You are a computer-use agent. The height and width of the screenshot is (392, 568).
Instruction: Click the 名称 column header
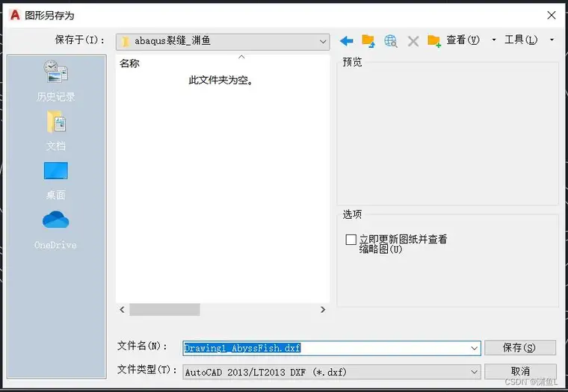[x=129, y=63]
